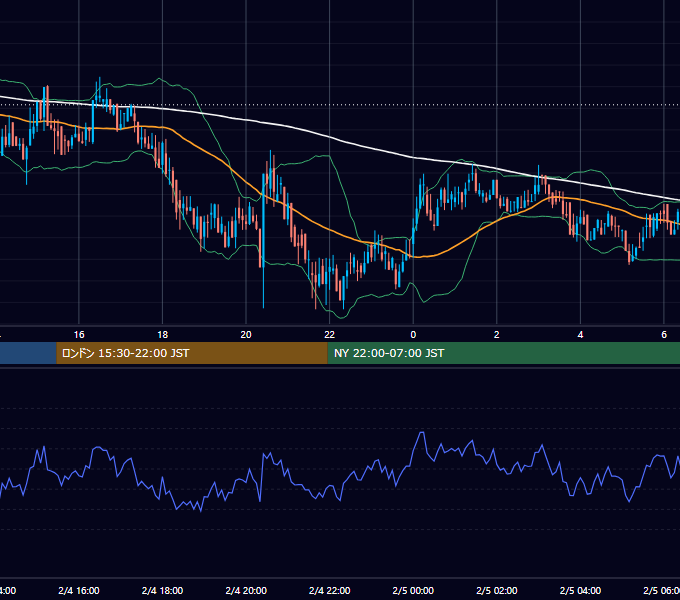680x600 pixels.
Task: Click the 2/4 16:00 oscillator time label
Action: coord(79,590)
